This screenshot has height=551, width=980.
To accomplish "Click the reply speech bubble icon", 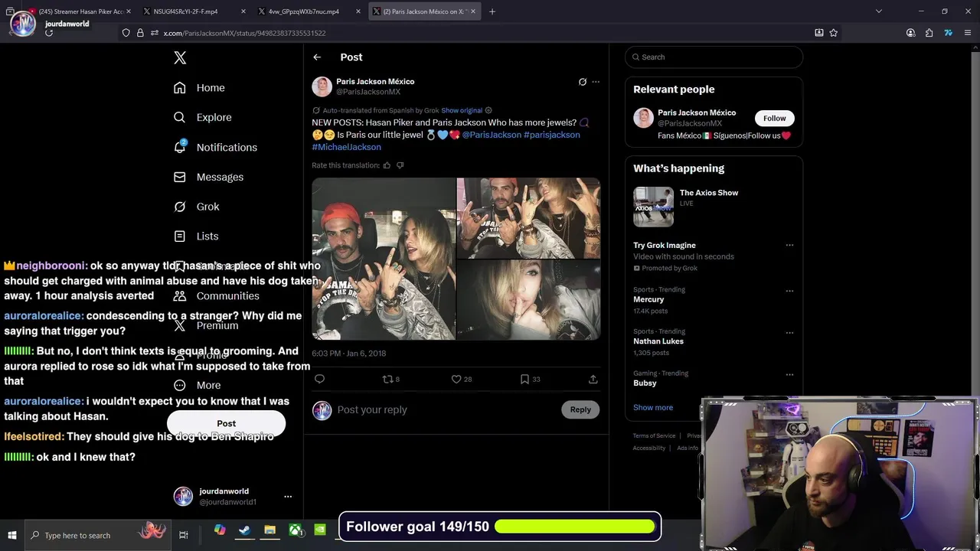I will point(320,379).
